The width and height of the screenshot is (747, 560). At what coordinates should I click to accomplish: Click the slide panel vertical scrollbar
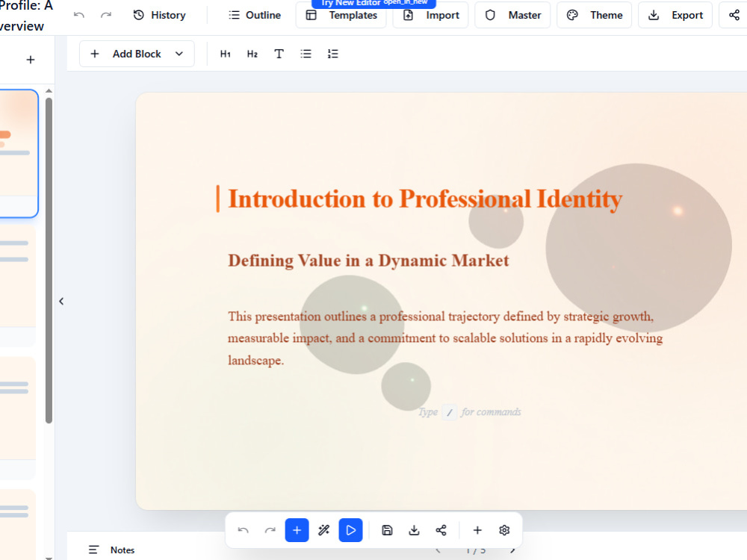49,260
